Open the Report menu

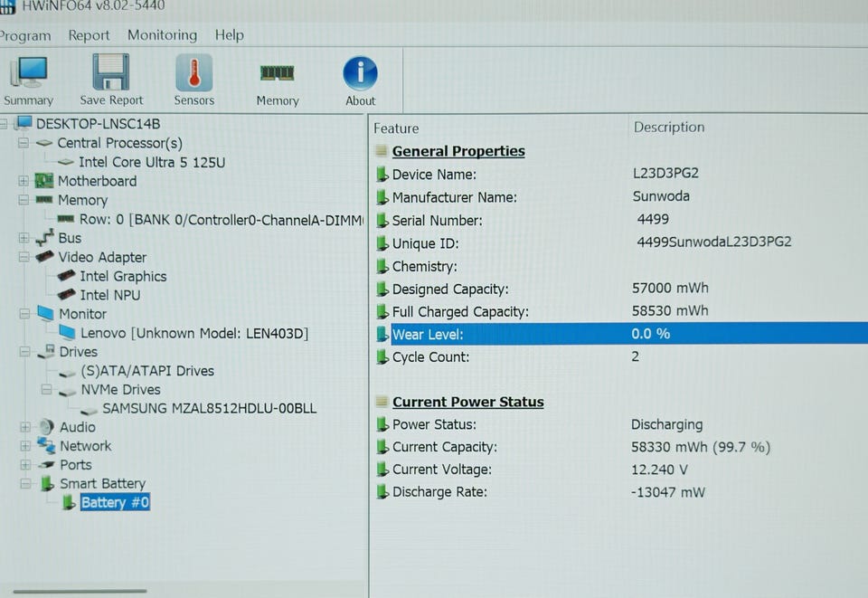[89, 35]
